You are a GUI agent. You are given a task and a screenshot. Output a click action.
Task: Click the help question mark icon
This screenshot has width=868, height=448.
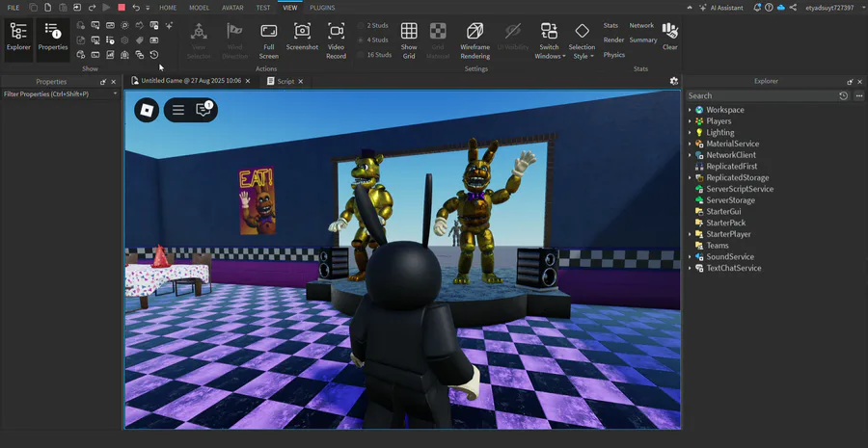pyautogui.click(x=769, y=8)
